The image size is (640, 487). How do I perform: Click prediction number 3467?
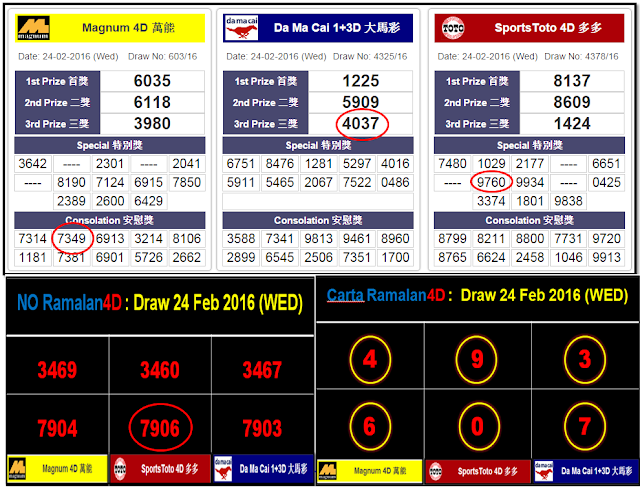tap(262, 370)
